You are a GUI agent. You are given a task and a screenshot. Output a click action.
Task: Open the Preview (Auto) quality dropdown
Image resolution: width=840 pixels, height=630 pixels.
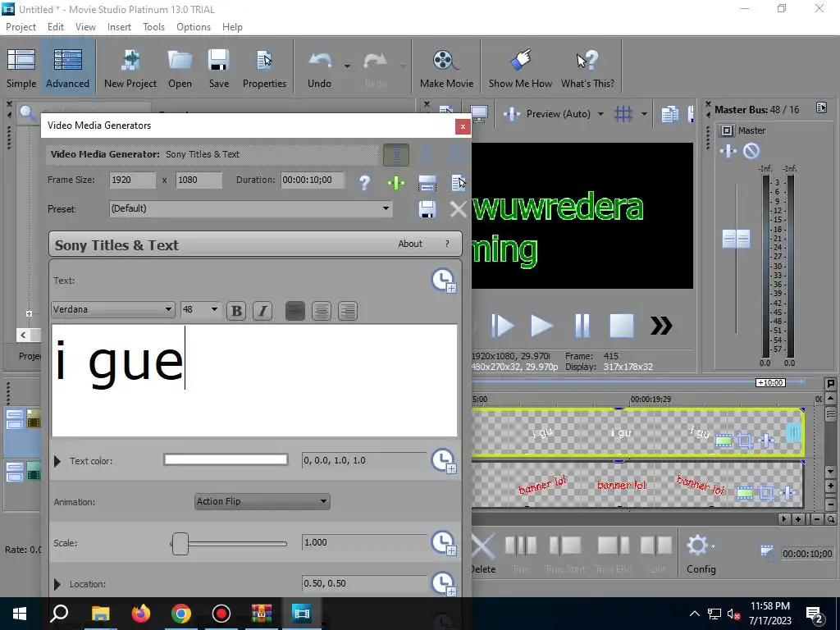[600, 114]
